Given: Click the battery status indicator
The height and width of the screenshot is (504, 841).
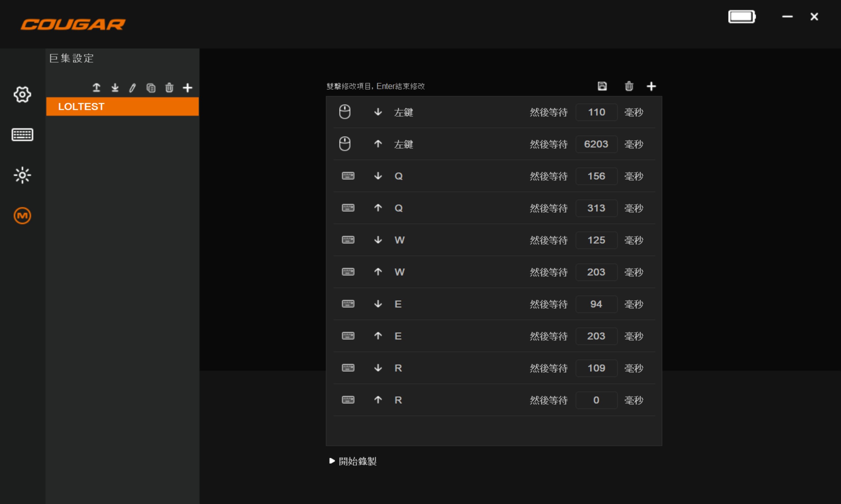Looking at the screenshot, I should 742,17.
